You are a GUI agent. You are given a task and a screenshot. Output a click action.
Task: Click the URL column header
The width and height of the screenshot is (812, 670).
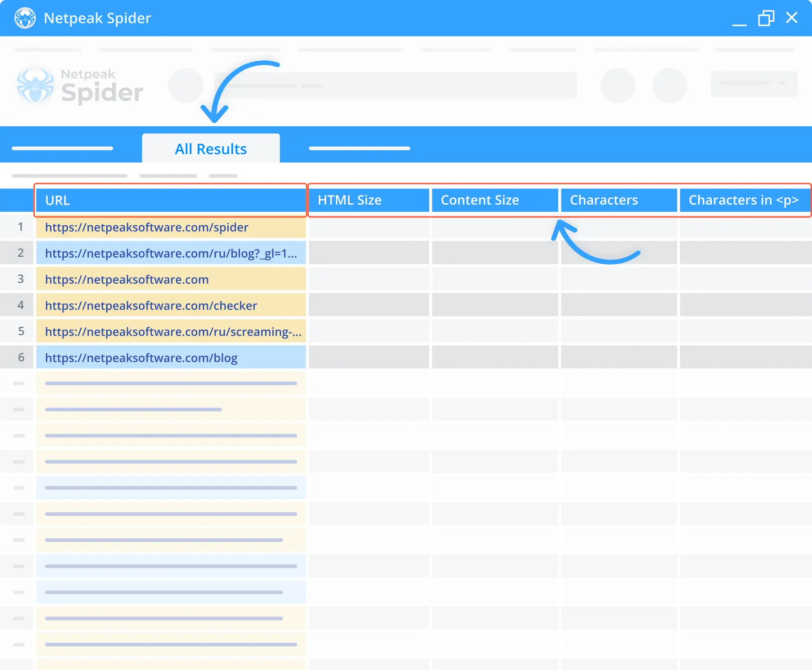pos(170,200)
